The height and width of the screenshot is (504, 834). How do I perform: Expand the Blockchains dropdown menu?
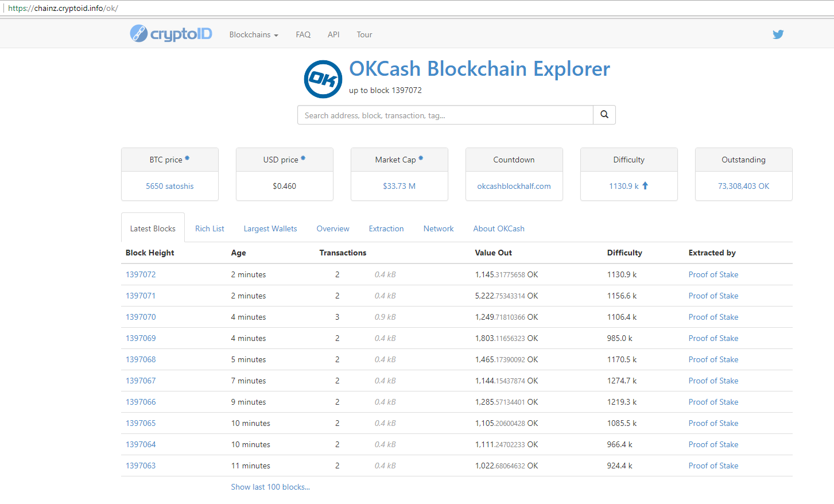click(x=254, y=34)
